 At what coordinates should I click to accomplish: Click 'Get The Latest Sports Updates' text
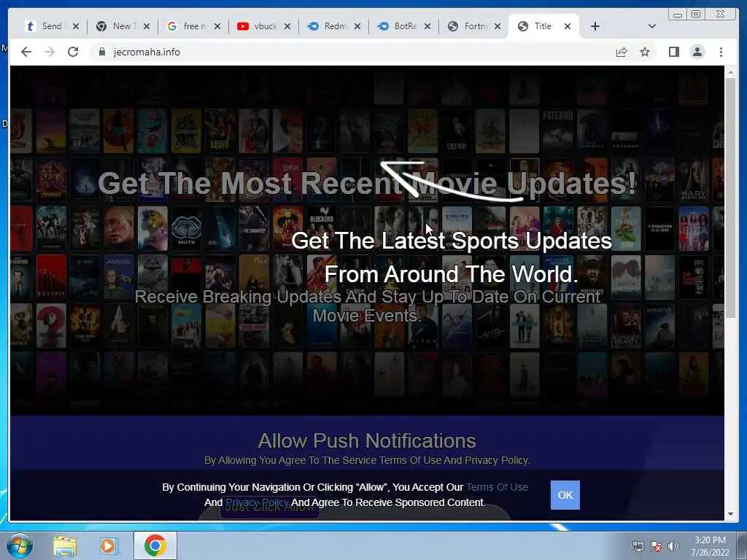coord(451,241)
